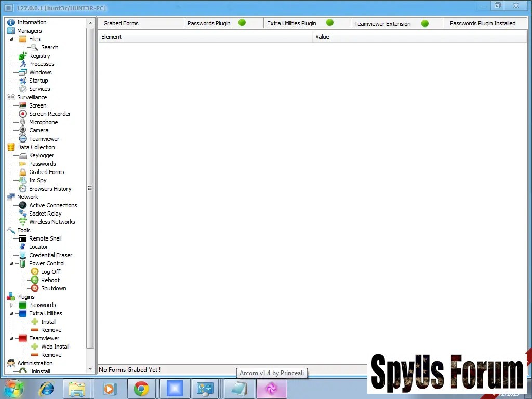Viewport: 532px width, 399px height.
Task: Open Google Chrome from the taskbar
Action: click(x=141, y=389)
